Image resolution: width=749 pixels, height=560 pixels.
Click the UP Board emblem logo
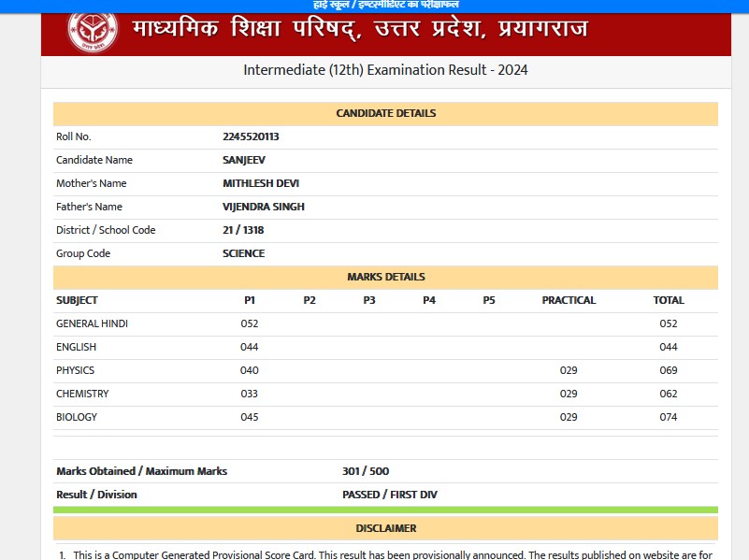click(93, 32)
